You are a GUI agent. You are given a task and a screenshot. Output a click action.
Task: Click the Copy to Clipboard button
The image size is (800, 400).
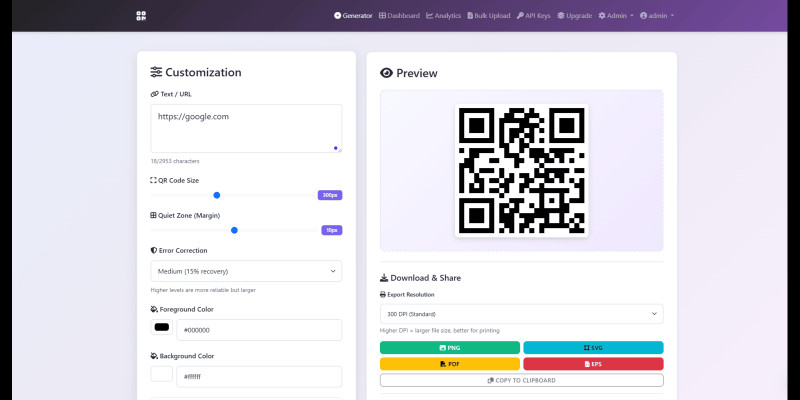(x=521, y=380)
